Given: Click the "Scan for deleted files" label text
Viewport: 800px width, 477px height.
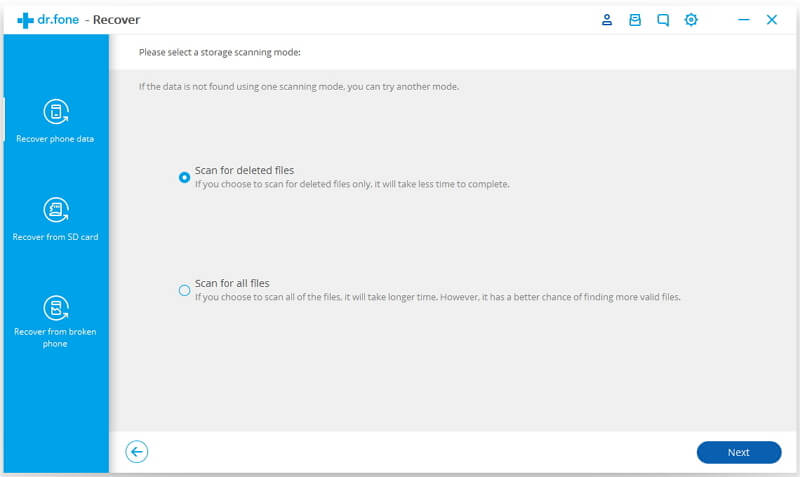Looking at the screenshot, I should tap(244, 170).
